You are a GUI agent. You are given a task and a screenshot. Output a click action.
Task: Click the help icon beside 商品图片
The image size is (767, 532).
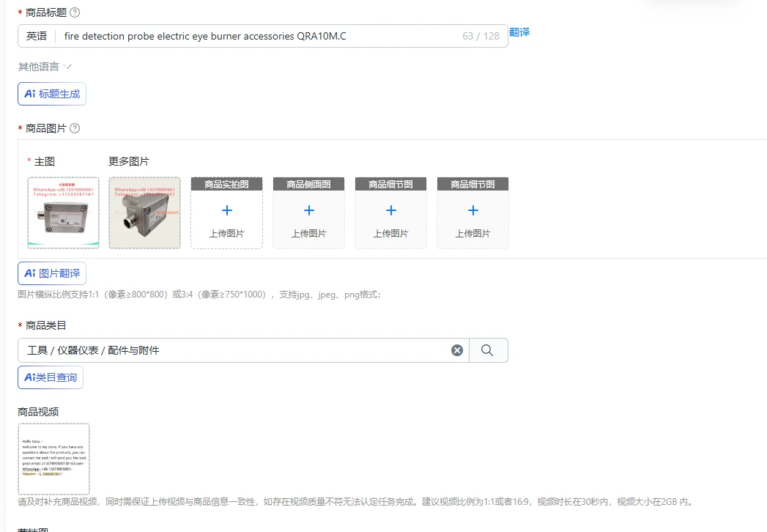[x=75, y=128]
